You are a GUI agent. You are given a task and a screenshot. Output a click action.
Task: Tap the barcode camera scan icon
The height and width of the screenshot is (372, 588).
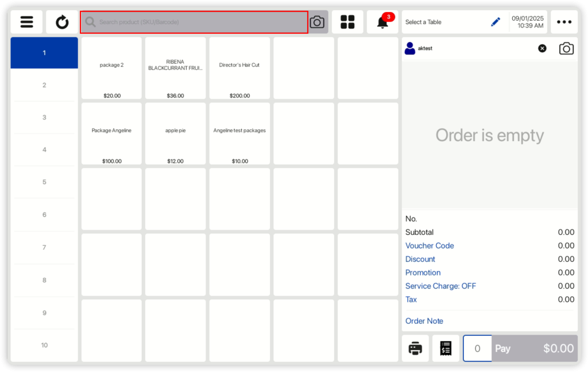tap(317, 22)
